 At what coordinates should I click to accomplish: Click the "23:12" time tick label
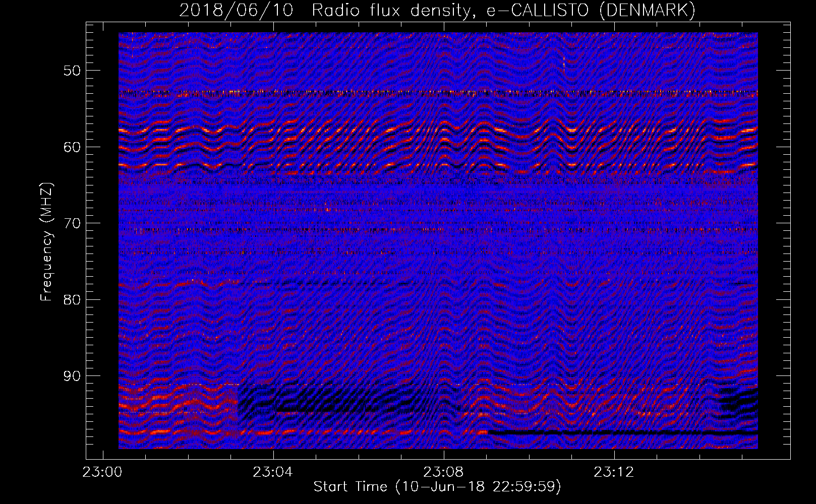614,472
